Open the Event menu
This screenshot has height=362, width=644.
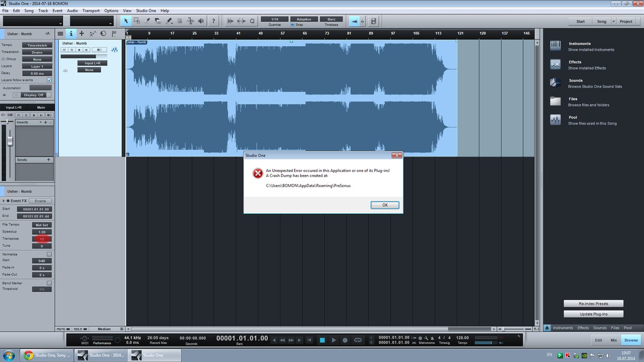[x=57, y=11]
